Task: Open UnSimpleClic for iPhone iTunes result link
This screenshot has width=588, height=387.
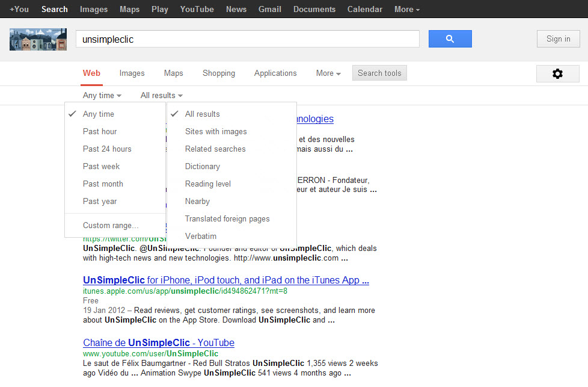Action: point(226,280)
